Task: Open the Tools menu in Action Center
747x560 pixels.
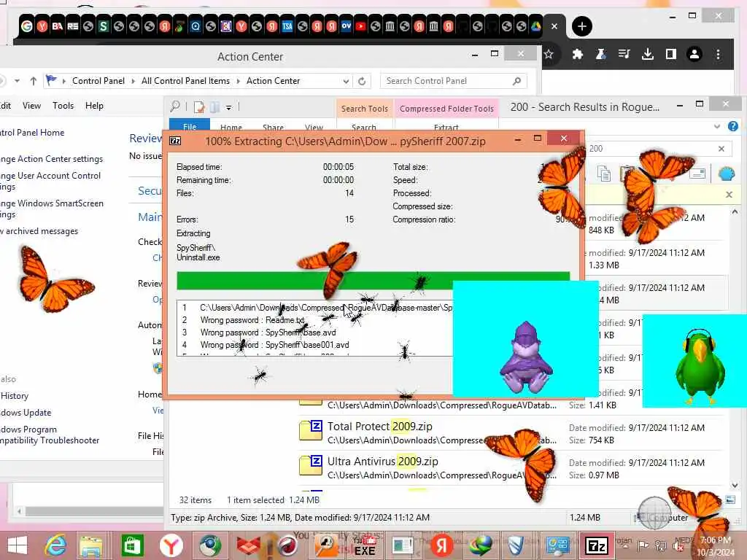Action: pyautogui.click(x=63, y=106)
